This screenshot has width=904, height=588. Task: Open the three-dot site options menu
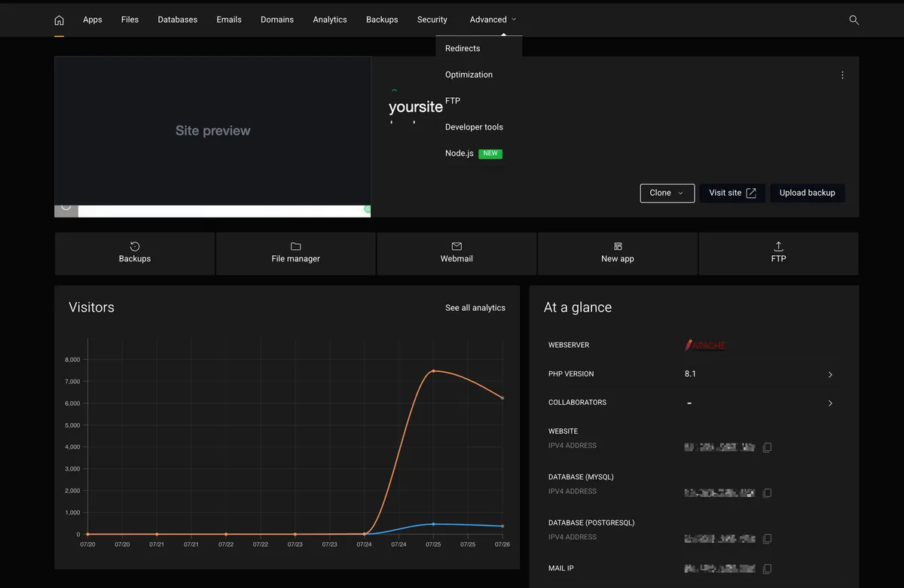click(x=842, y=75)
